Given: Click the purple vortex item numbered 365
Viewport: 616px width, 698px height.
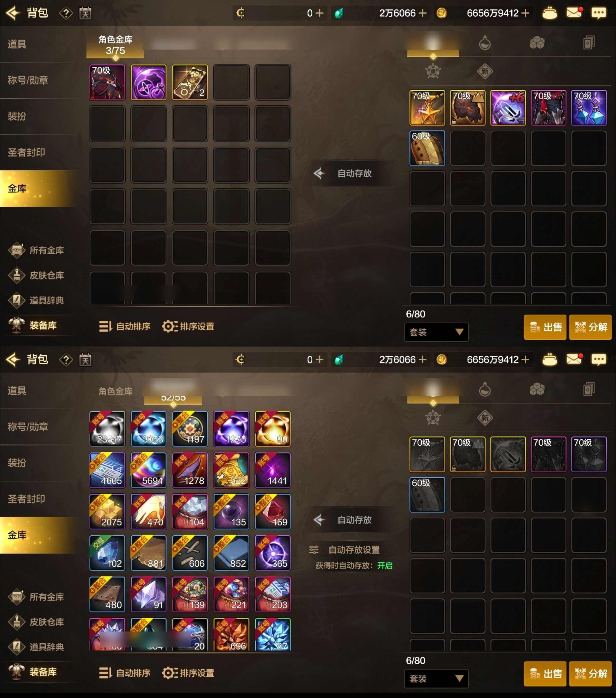Looking at the screenshot, I should (273, 553).
